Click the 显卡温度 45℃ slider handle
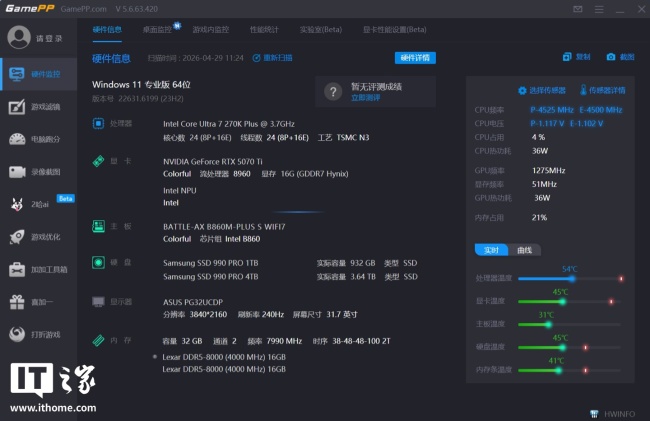This screenshot has width=650, height=421. click(x=563, y=302)
